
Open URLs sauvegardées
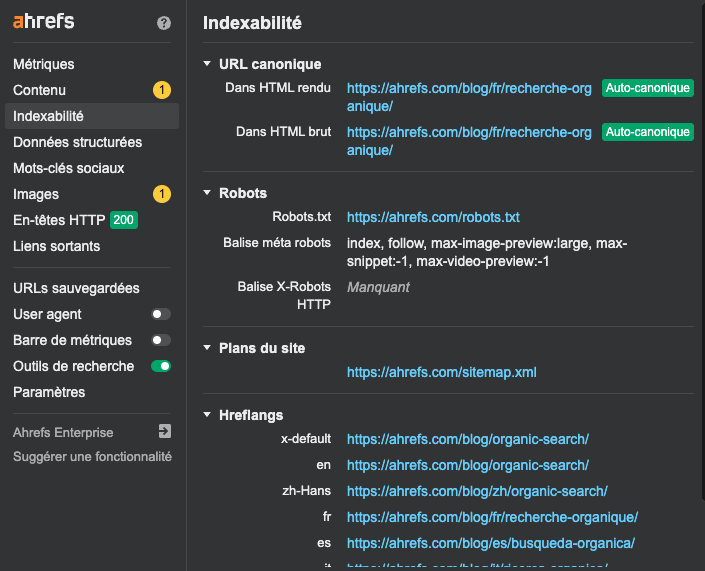(76, 288)
